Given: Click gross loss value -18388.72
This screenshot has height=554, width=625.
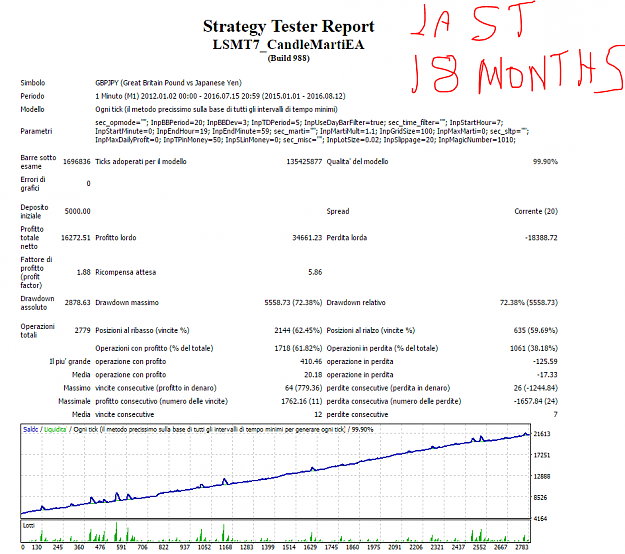Looking at the screenshot, I should (x=541, y=238).
